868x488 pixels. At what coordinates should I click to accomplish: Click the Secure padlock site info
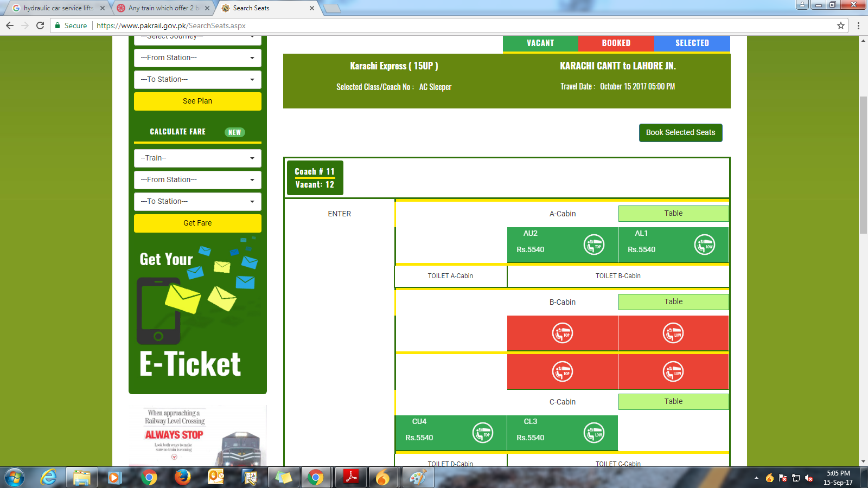pyautogui.click(x=71, y=25)
